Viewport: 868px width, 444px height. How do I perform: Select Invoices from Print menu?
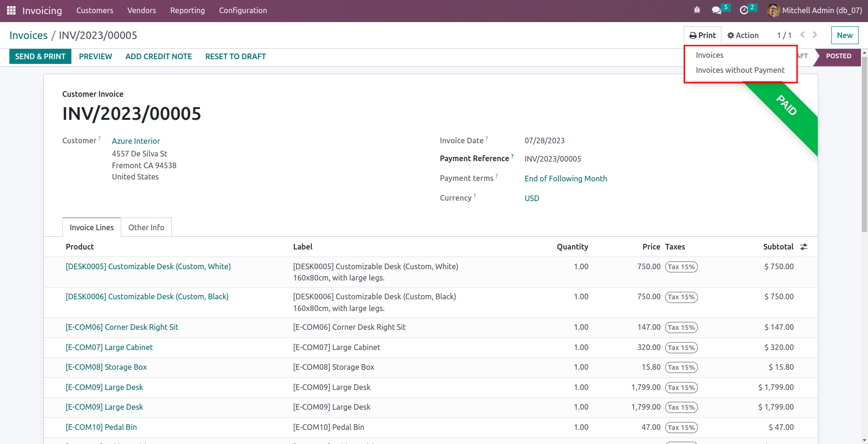pyautogui.click(x=709, y=55)
